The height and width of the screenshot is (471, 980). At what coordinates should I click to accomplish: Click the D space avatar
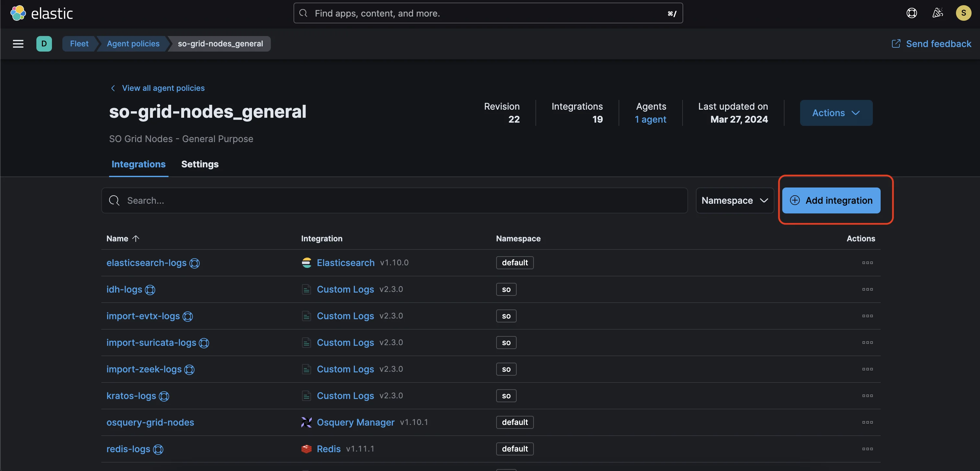[x=44, y=44]
